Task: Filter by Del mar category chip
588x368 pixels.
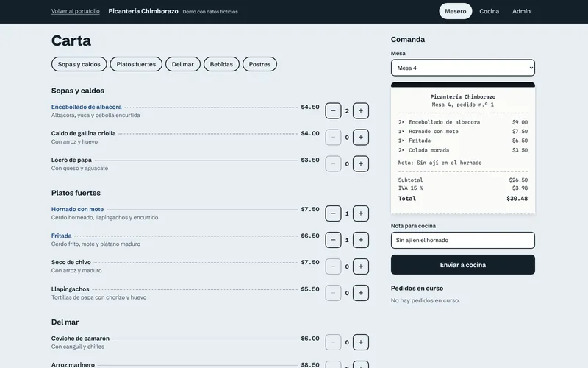Action: (182, 64)
